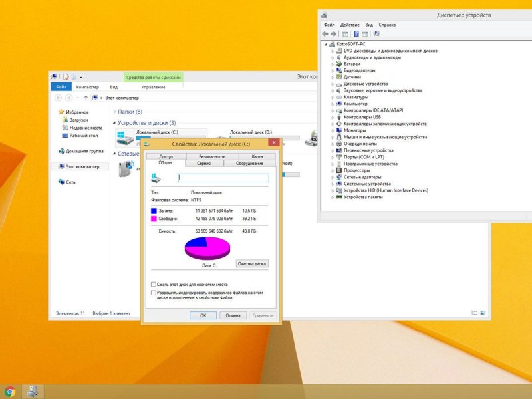Click the printer icon beside Очереди печати
Image resolution: width=532 pixels, height=399 pixels.
pos(338,144)
